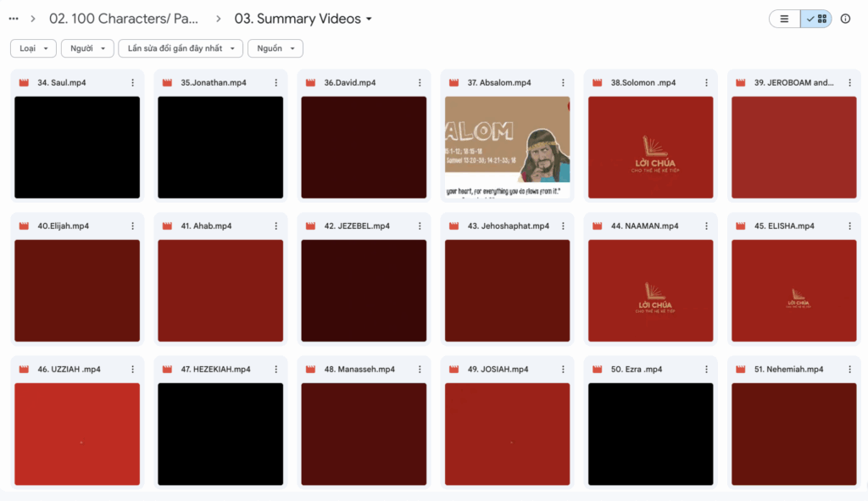The height and width of the screenshot is (501, 868).
Task: Open more options for 45. ELISHA.mp4
Action: [x=849, y=226]
